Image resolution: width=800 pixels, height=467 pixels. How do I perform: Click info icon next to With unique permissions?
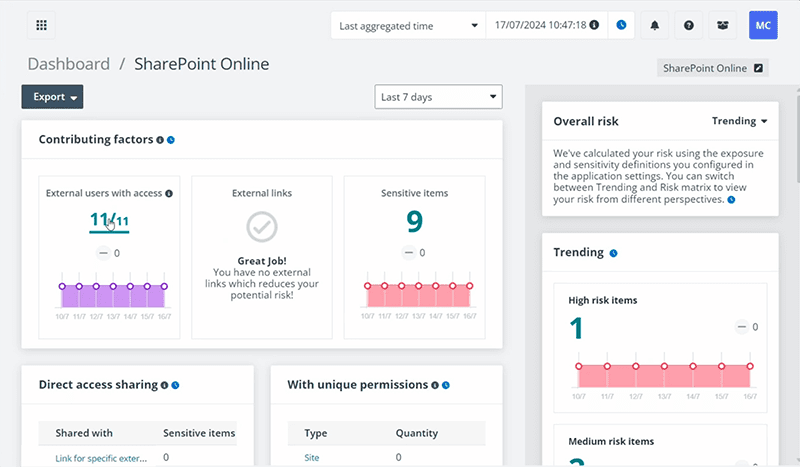click(435, 385)
